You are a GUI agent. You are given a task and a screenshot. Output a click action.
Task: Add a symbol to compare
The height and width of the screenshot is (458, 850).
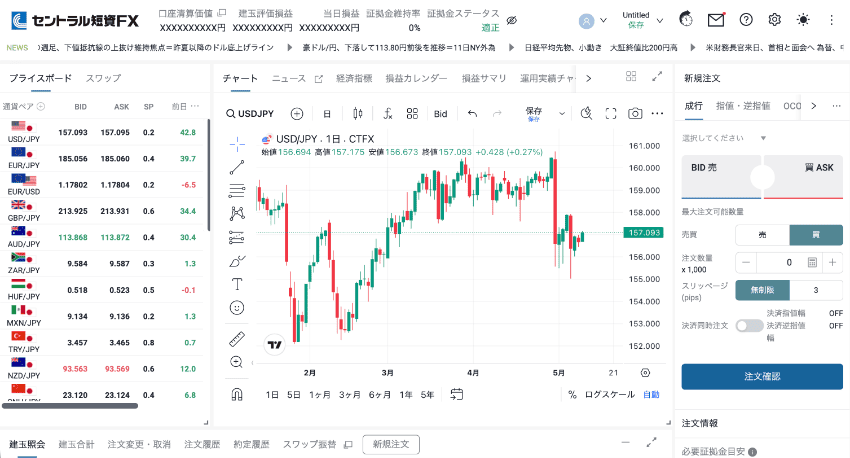point(297,114)
